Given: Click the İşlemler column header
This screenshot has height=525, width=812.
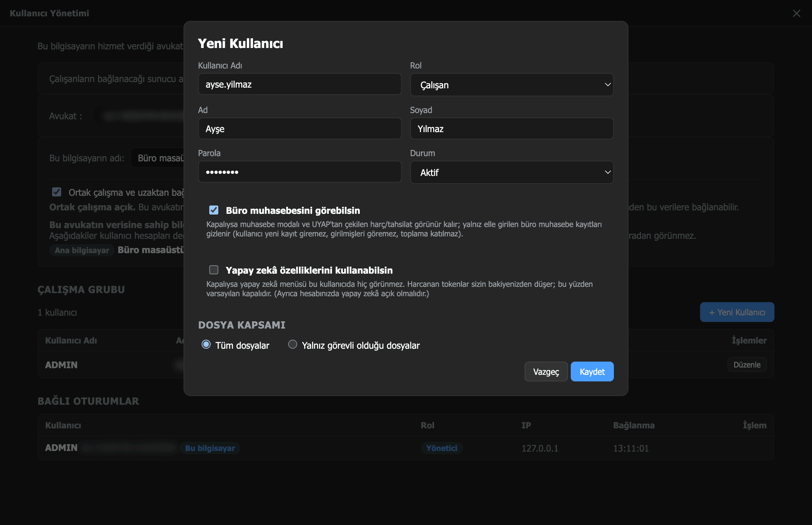Looking at the screenshot, I should pyautogui.click(x=749, y=340).
